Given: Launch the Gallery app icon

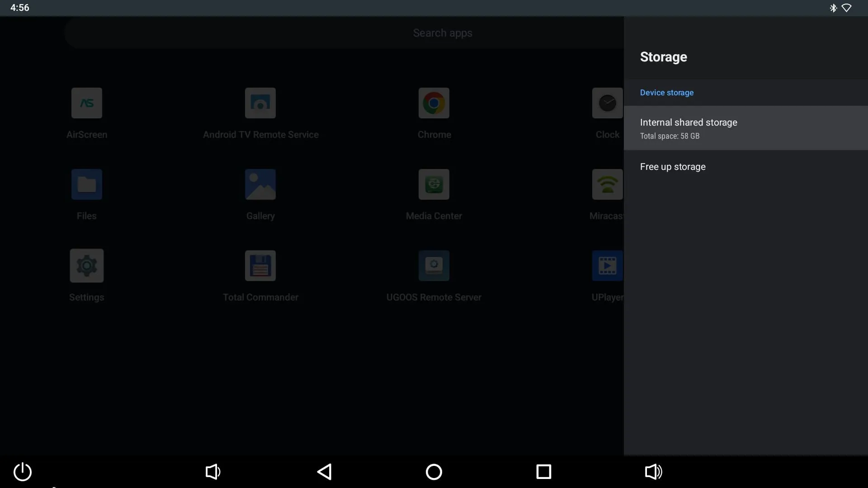Looking at the screenshot, I should 260,184.
